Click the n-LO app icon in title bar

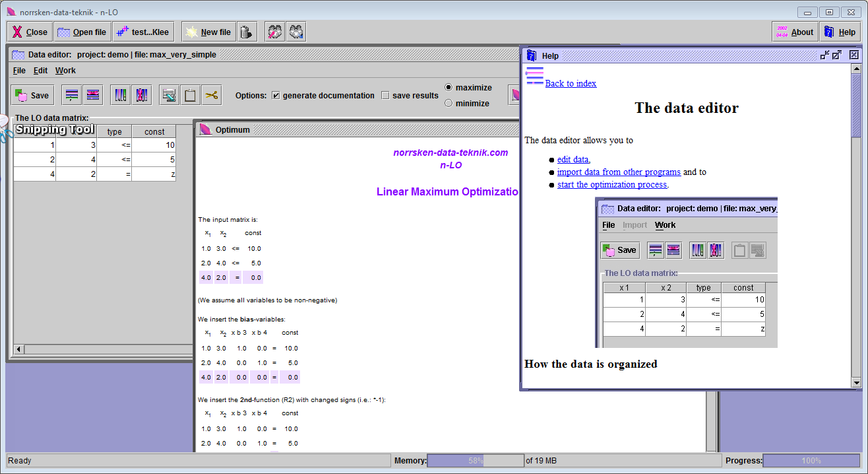[x=11, y=12]
